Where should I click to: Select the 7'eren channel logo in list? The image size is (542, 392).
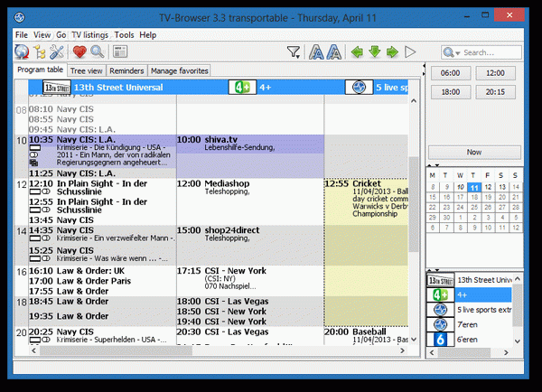click(441, 324)
